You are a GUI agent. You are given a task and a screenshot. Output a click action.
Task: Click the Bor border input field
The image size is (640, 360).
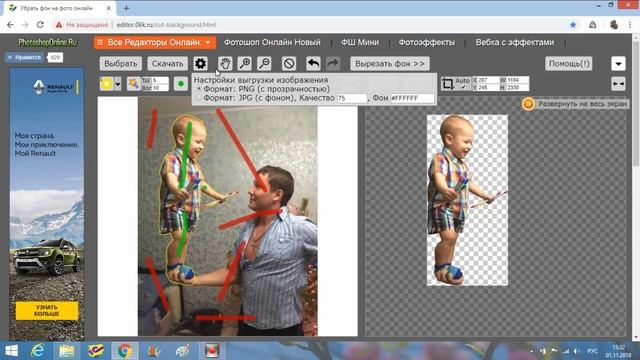pyautogui.click(x=160, y=87)
